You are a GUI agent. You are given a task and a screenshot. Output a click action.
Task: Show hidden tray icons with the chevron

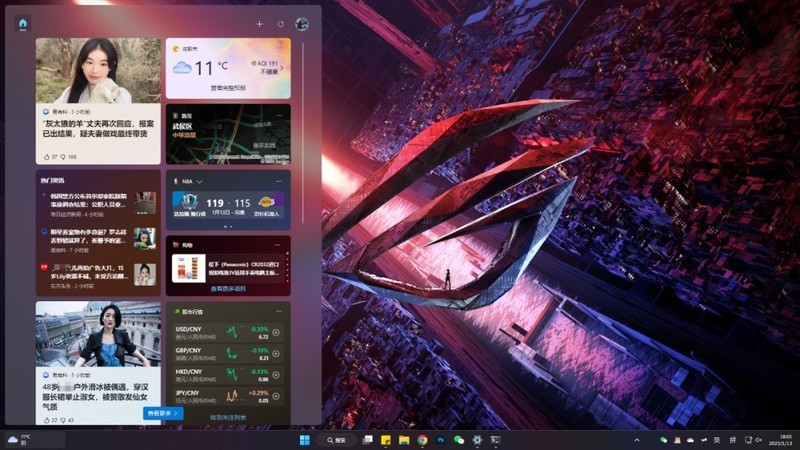click(637, 440)
